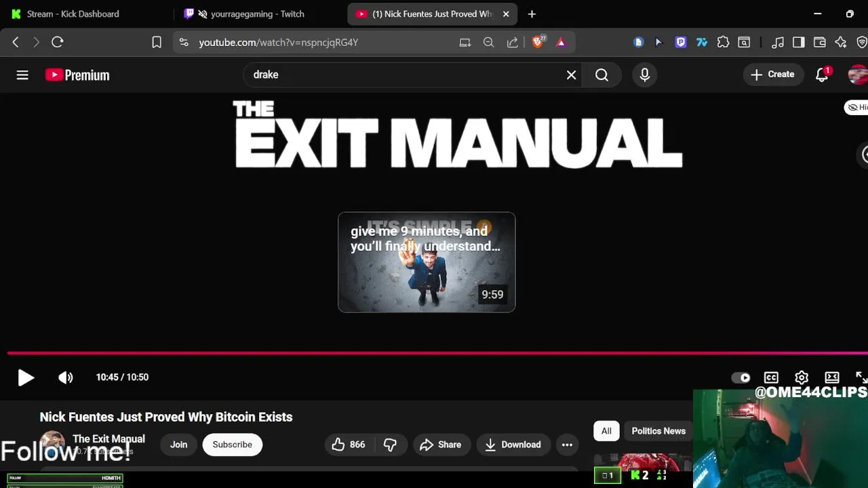Image resolution: width=868 pixels, height=488 pixels.
Task: Click the video title text
Action: (166, 417)
